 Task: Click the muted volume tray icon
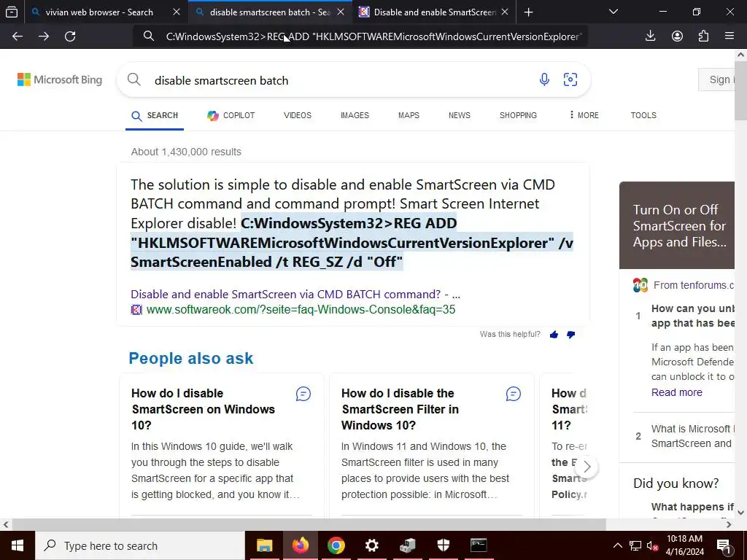point(651,545)
